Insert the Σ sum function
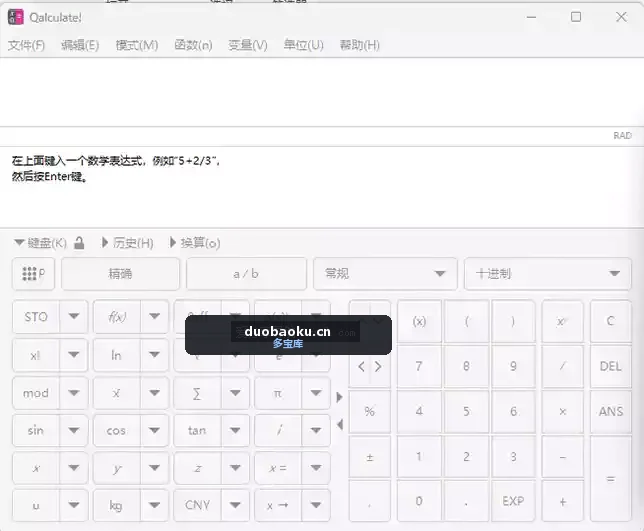The width and height of the screenshot is (644, 531). pos(198,393)
